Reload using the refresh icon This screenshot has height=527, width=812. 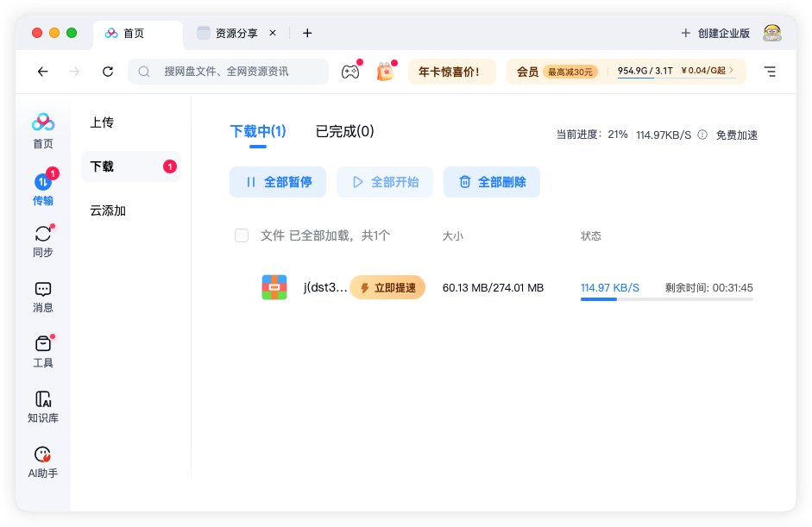pos(108,72)
